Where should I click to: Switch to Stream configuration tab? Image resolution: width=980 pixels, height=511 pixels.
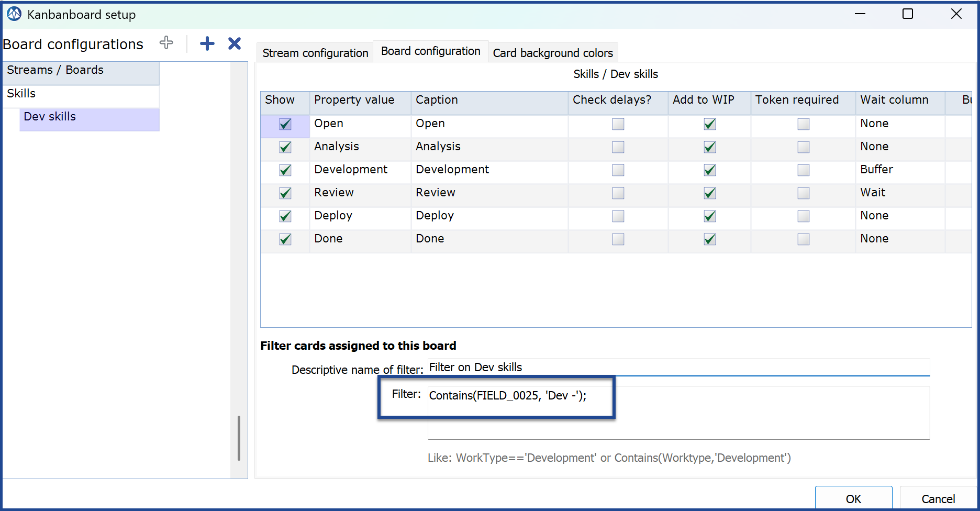click(315, 53)
